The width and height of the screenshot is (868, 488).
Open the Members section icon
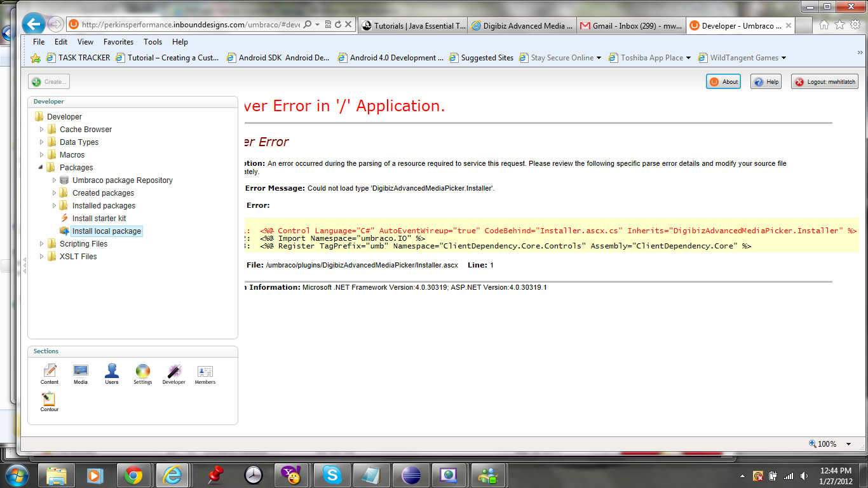point(205,374)
